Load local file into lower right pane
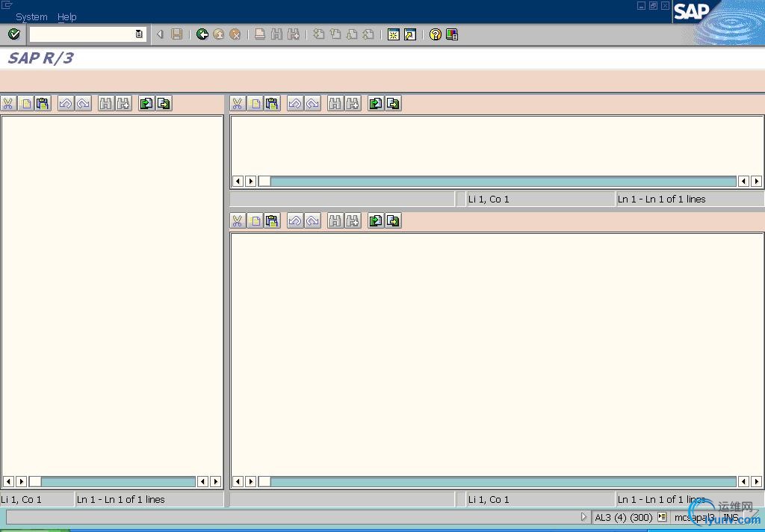 pyautogui.click(x=376, y=221)
